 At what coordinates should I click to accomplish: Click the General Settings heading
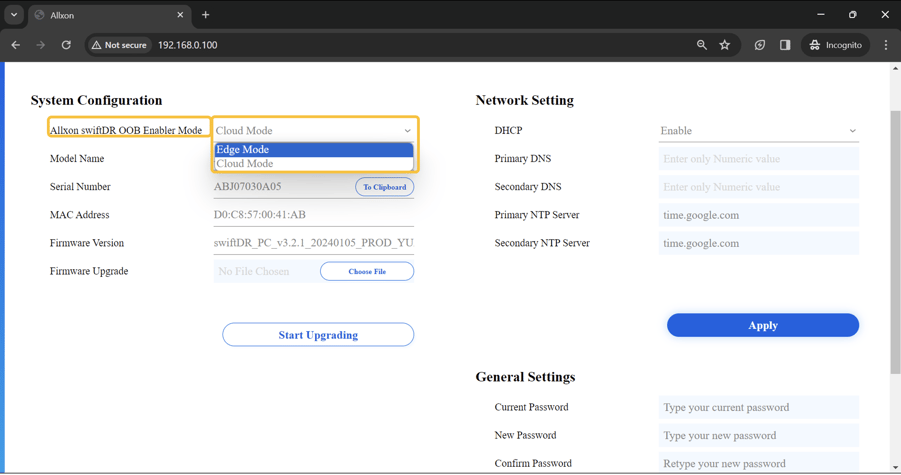525,377
